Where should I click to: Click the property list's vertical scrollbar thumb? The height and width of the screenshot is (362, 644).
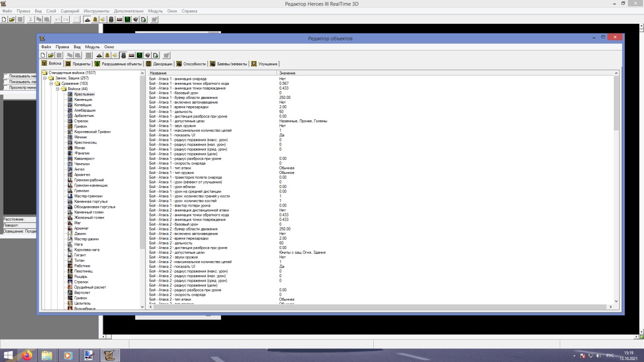[x=616, y=102]
